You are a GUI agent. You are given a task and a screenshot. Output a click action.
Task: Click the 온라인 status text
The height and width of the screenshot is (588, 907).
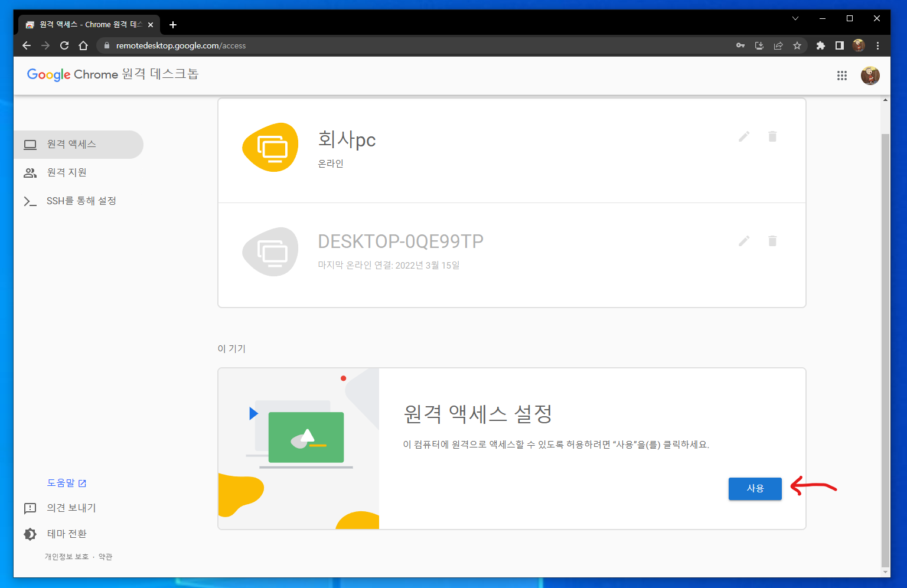(331, 164)
